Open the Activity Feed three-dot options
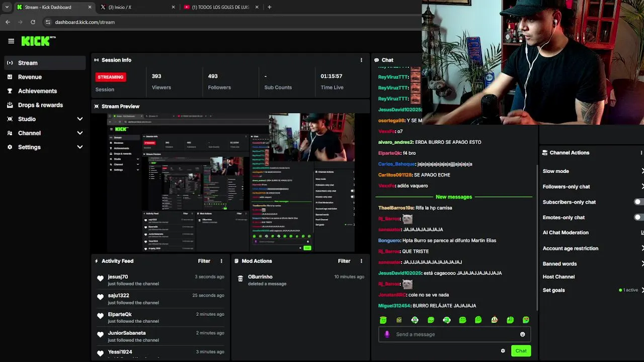The width and height of the screenshot is (644, 362). [x=221, y=261]
